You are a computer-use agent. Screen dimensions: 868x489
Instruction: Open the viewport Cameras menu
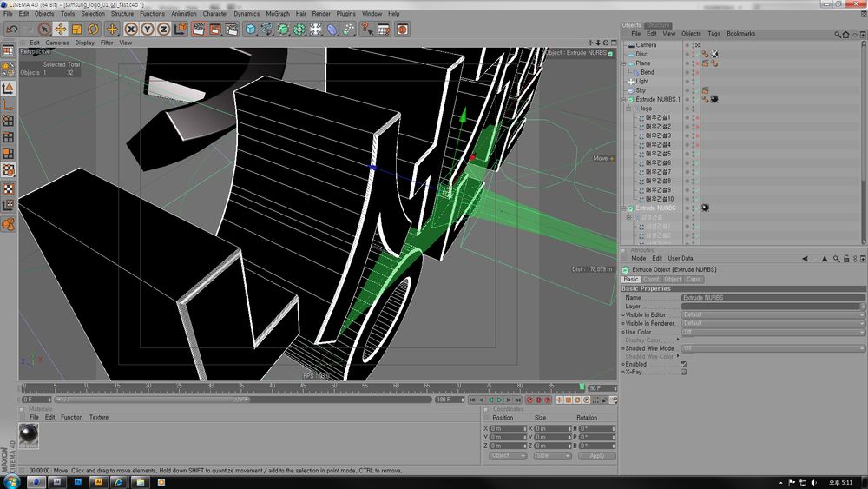coord(57,43)
